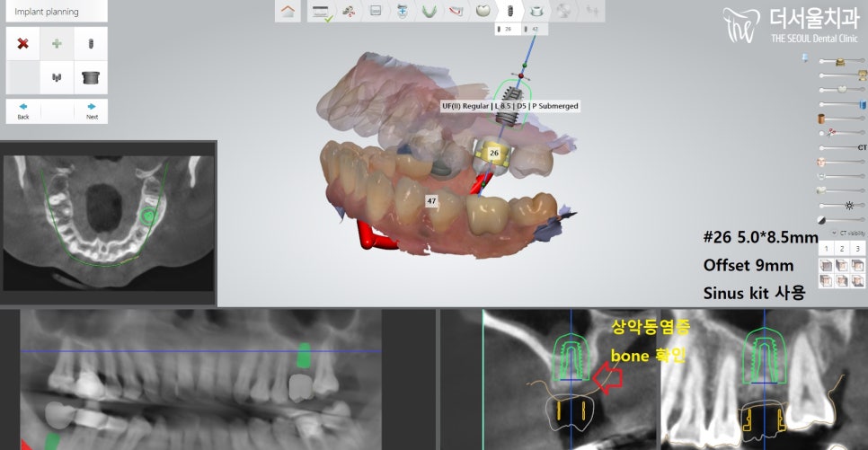Image resolution: width=868 pixels, height=450 pixels.
Task: Click the UF(II) Regular implant info label
Action: click(x=509, y=106)
